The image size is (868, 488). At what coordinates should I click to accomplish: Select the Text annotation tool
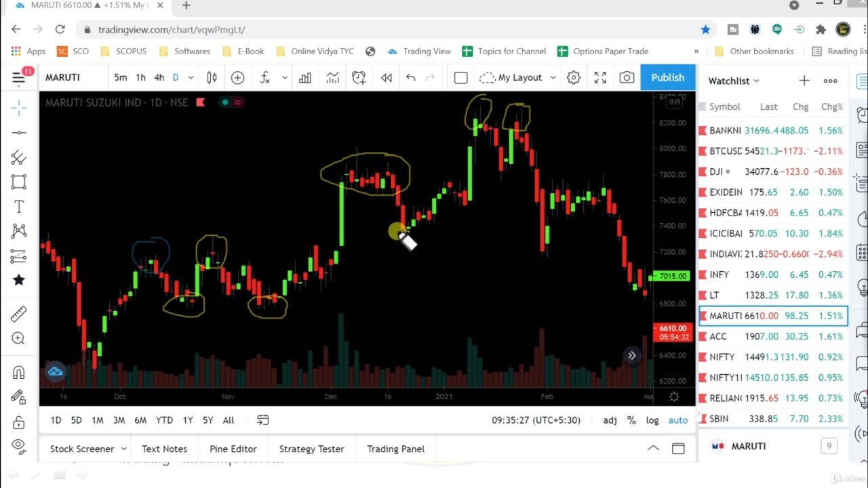[x=19, y=207]
